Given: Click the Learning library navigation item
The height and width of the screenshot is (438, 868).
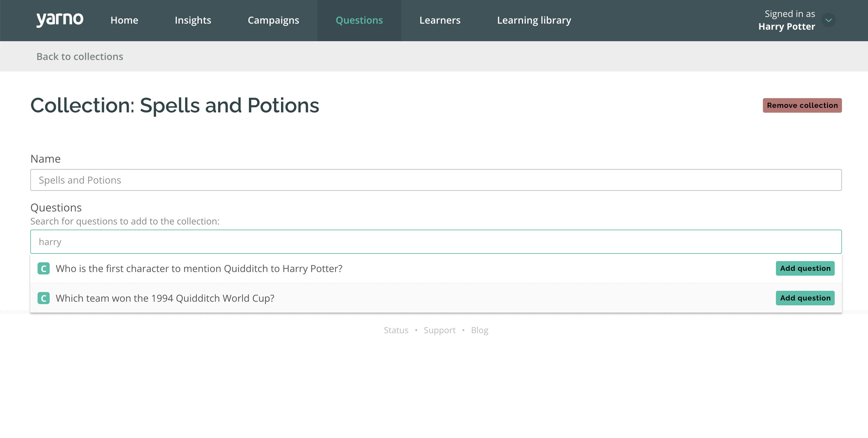Looking at the screenshot, I should (x=534, y=20).
